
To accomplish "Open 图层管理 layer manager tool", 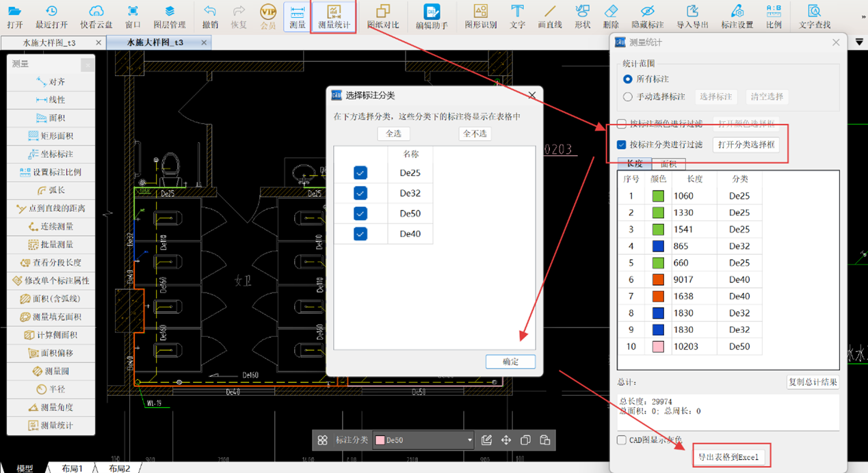I will (169, 16).
